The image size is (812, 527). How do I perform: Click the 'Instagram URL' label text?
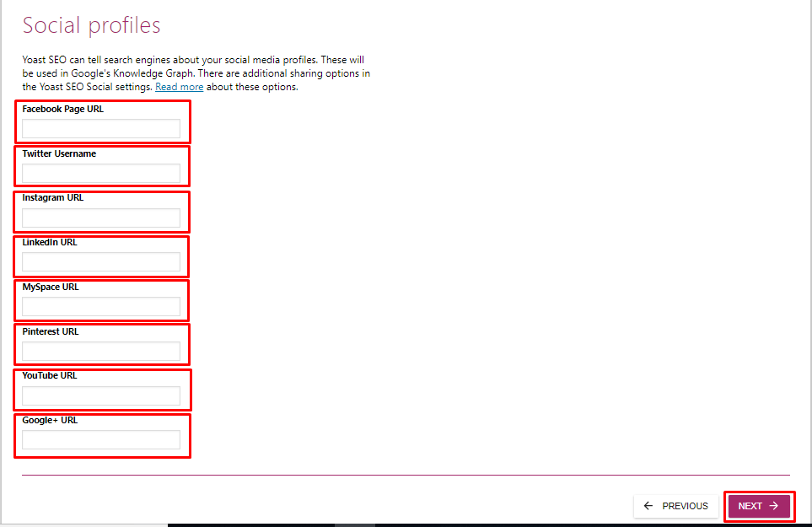(53, 197)
